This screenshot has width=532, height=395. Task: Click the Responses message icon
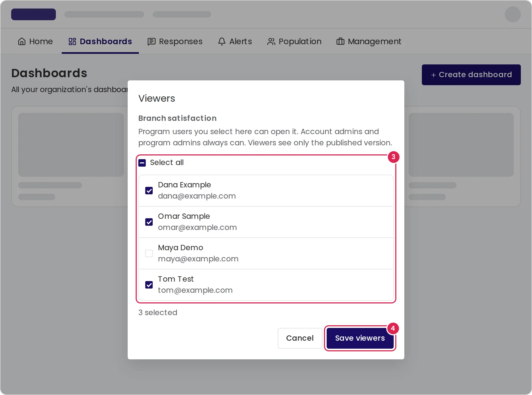(x=151, y=42)
